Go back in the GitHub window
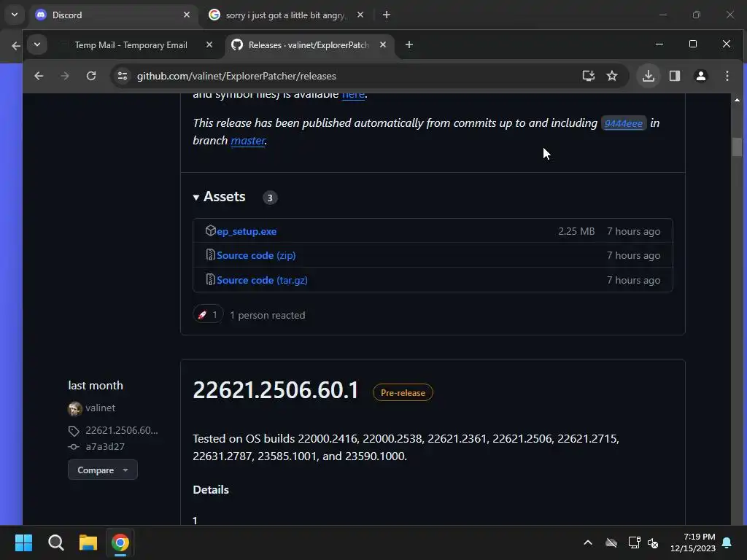The image size is (747, 560). coord(39,76)
